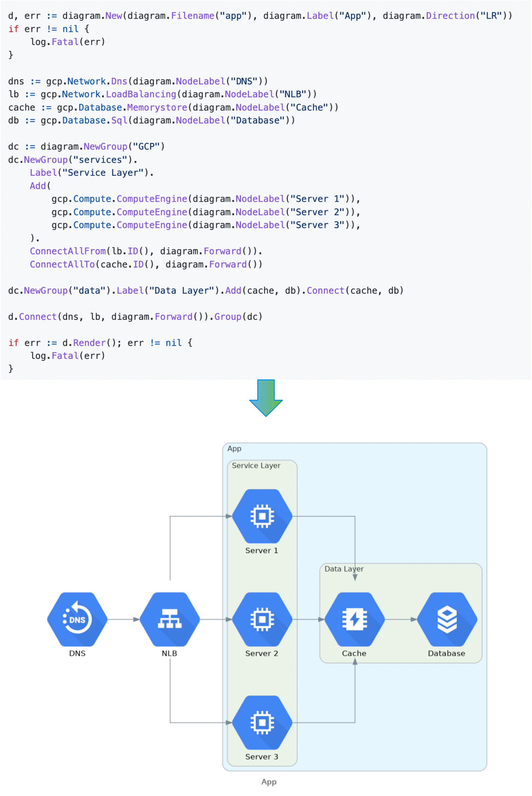Click '"Data Layer"' string in the code
This screenshot has height=796, width=532.
[x=181, y=290]
